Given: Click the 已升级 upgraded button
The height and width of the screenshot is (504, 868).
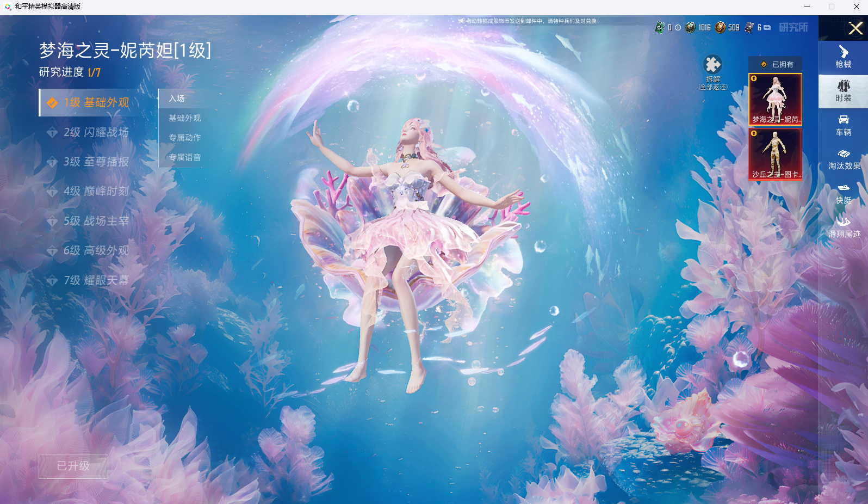Looking at the screenshot, I should 73,466.
